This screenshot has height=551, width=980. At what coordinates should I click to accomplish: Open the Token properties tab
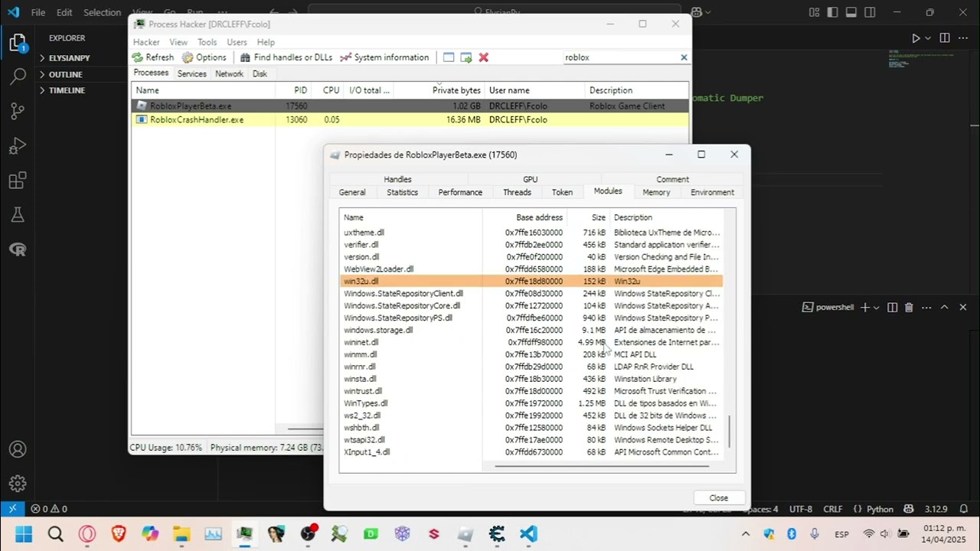click(562, 192)
